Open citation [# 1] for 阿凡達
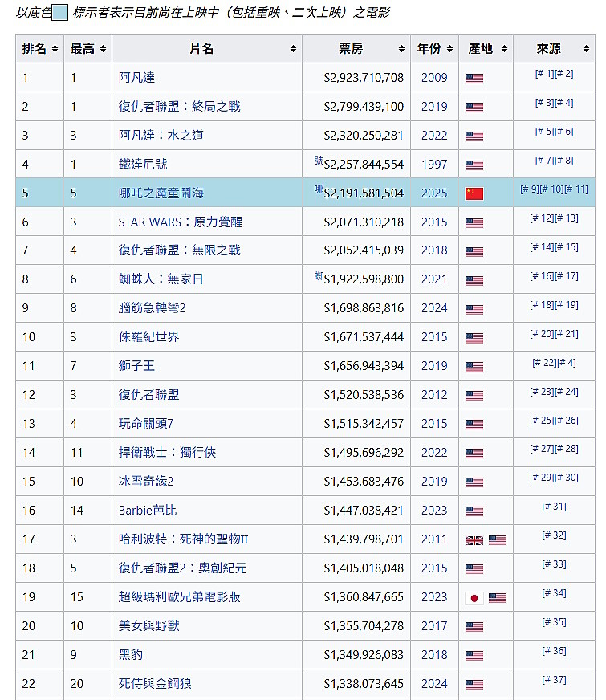The width and height of the screenshot is (606, 700). pyautogui.click(x=544, y=74)
